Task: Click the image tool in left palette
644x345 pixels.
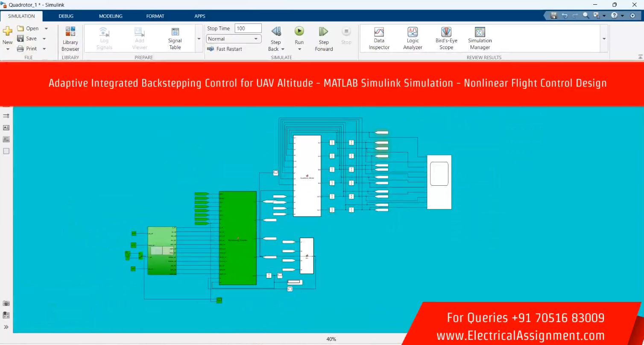Action: (x=6, y=139)
